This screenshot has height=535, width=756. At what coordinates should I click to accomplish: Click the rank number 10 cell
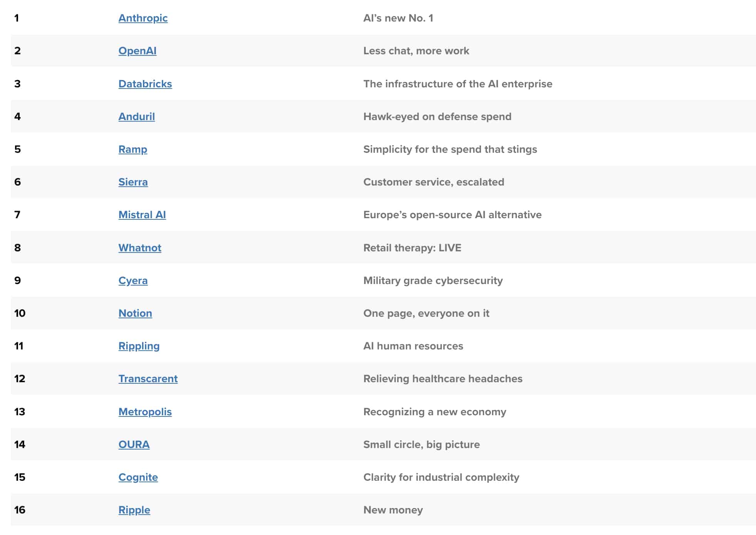(20, 313)
